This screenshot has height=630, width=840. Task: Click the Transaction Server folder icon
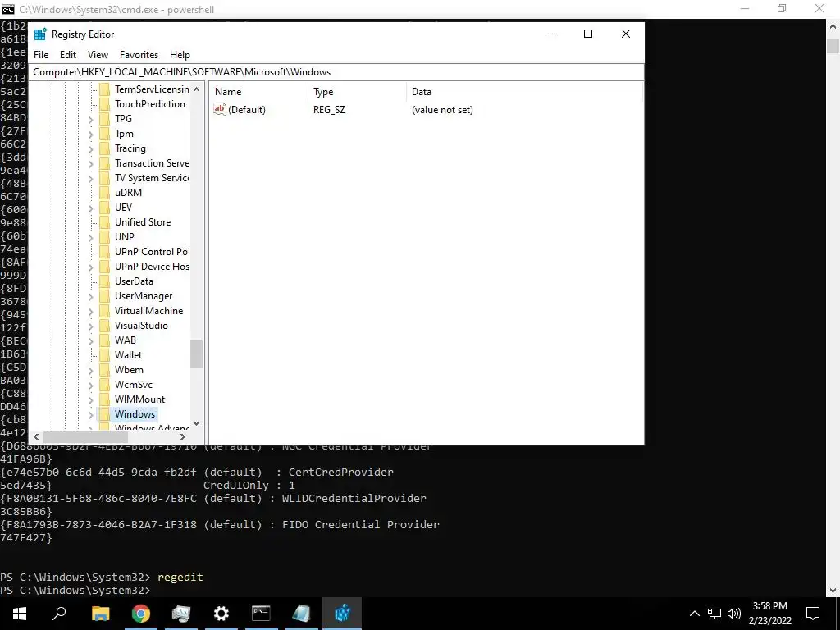[104, 163]
